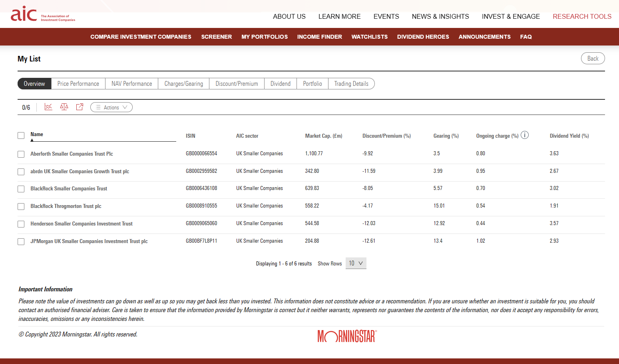The width and height of the screenshot is (619, 364).
Task: Open BlackRock Smaller Companies Trust link
Action: [69, 189]
